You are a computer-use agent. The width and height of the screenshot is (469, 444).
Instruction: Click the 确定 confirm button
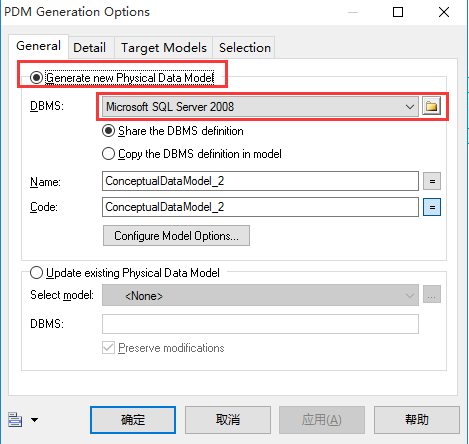point(133,420)
